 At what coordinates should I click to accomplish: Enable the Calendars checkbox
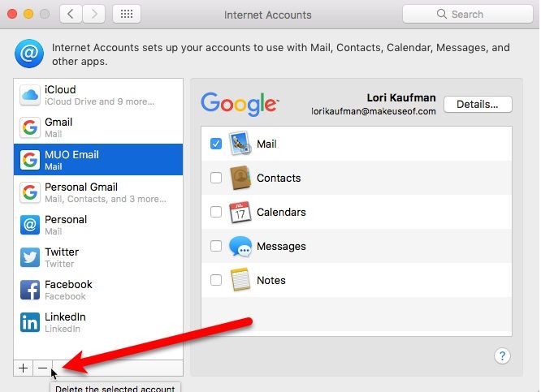(x=216, y=212)
